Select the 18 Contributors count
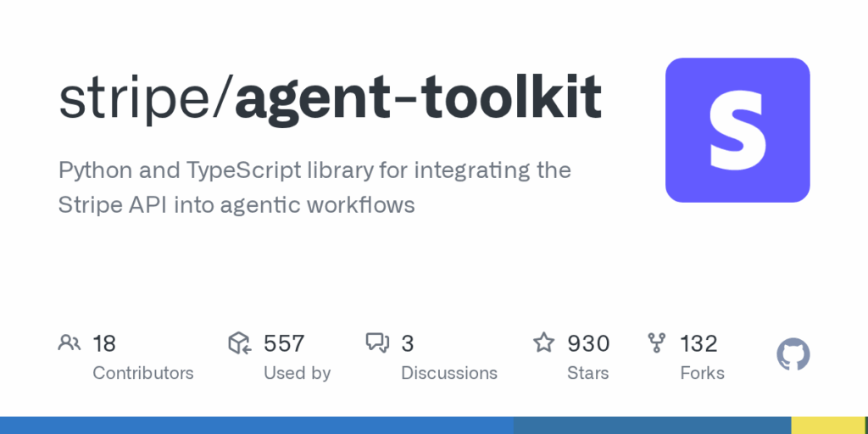This screenshot has height=434, width=868. pos(104,344)
